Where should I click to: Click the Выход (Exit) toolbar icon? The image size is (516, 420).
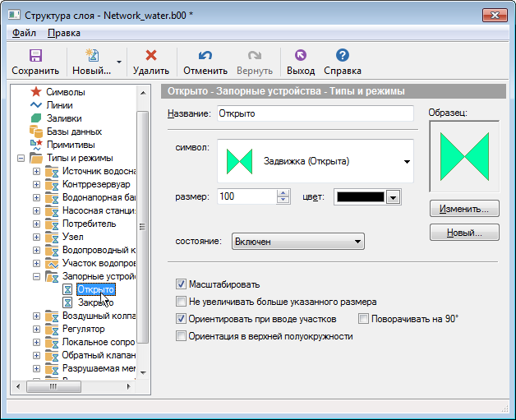[x=300, y=56]
